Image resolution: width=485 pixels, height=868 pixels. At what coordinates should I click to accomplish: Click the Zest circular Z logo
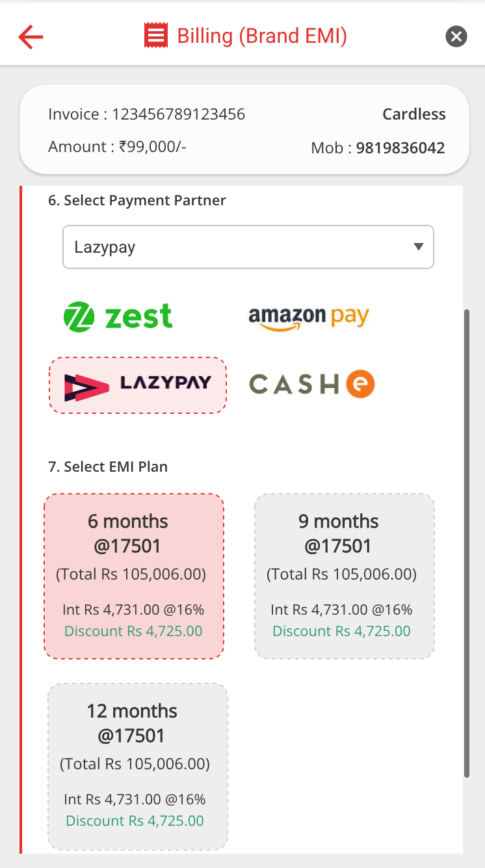click(x=78, y=316)
